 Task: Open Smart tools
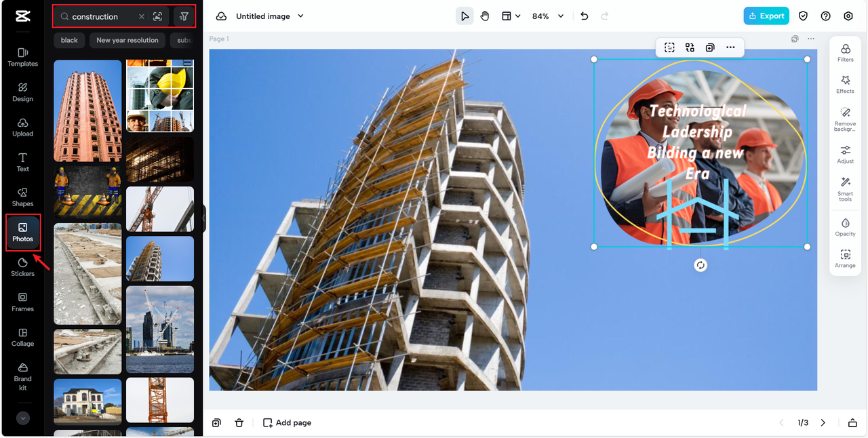pyautogui.click(x=846, y=189)
